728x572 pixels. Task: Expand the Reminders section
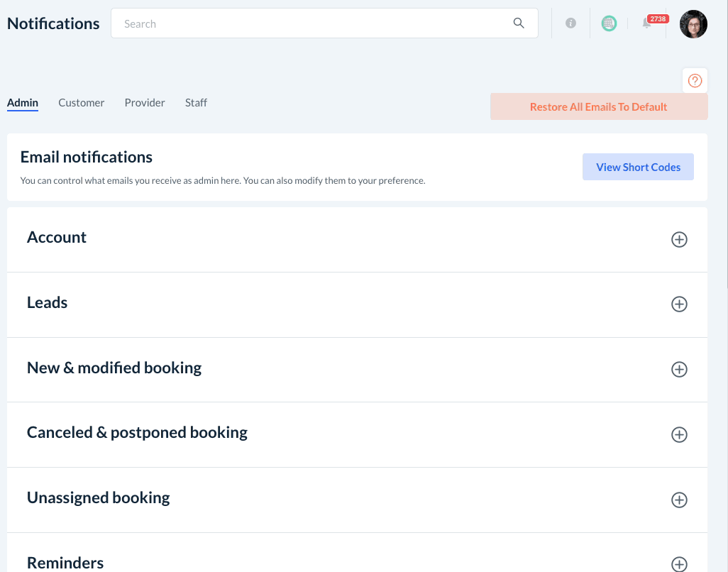click(679, 564)
